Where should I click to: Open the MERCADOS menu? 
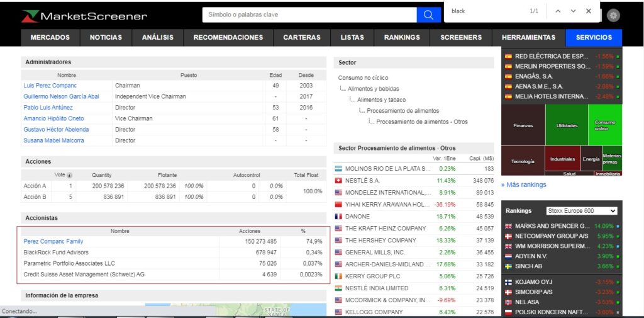[50, 38]
